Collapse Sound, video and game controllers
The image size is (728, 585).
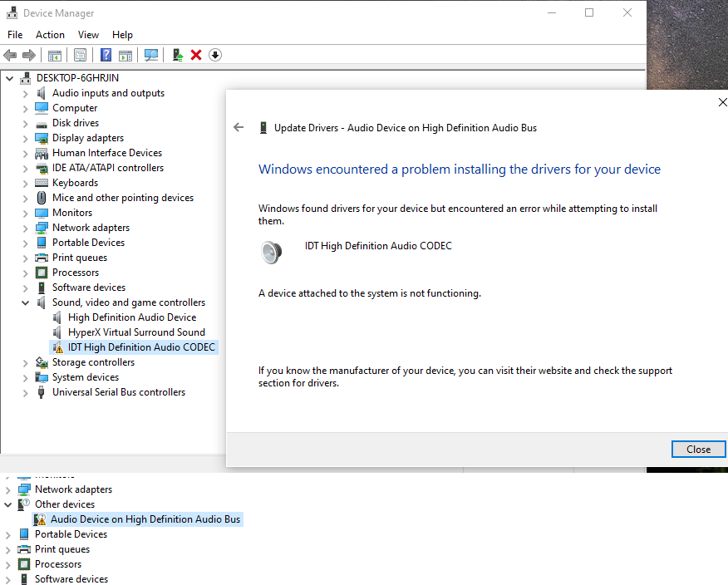26,302
